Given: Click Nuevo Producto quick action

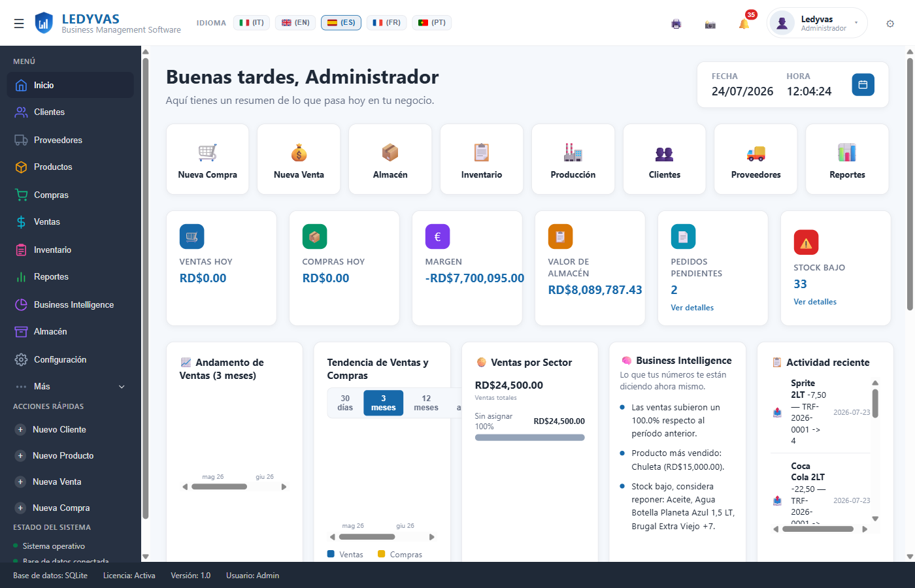Looking at the screenshot, I should point(71,455).
